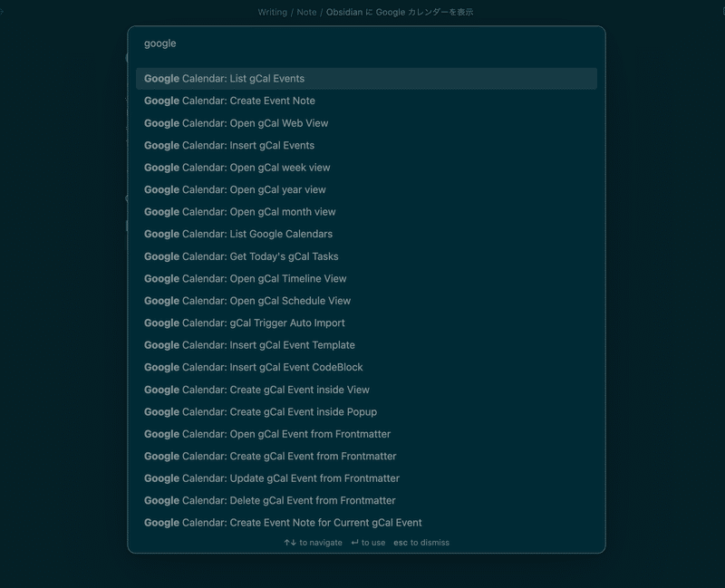Screen dimensions: 725x588
Task: Choose 'Open gCal Web View' command
Action: (x=366, y=123)
